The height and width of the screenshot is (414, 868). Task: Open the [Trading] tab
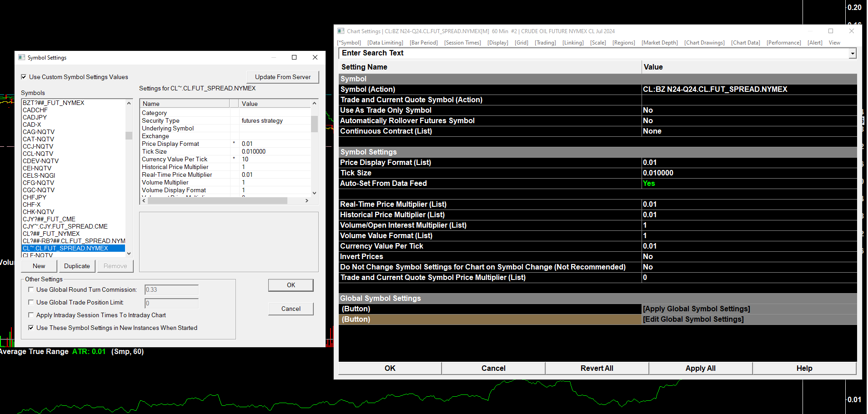point(545,43)
